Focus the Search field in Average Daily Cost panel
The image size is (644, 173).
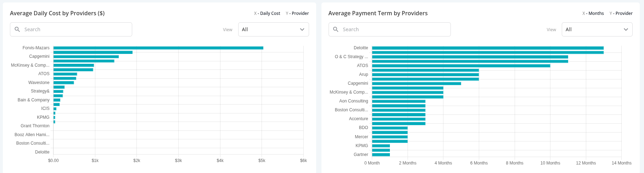(71, 29)
